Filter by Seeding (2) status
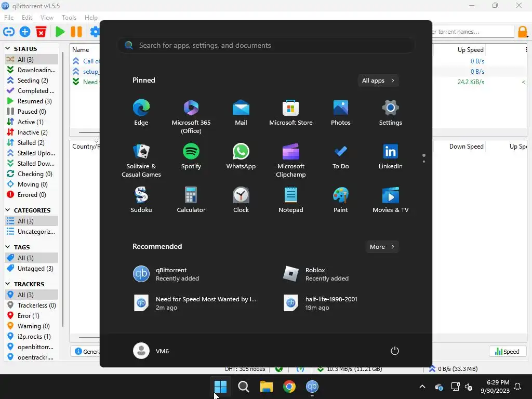 coord(31,80)
